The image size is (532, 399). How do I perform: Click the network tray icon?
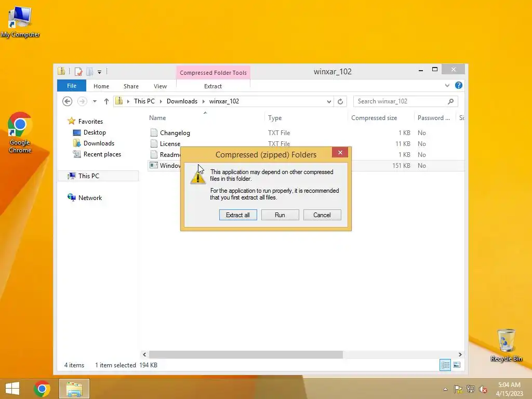471,389
